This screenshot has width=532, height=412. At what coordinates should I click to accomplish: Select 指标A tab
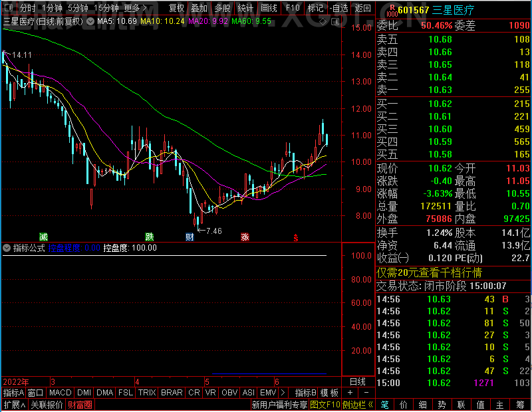tap(13, 393)
